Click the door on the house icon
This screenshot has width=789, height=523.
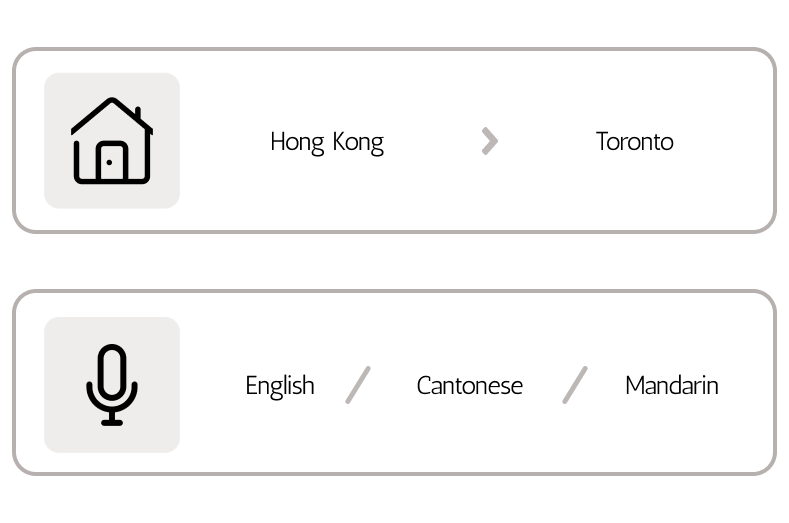(111, 165)
